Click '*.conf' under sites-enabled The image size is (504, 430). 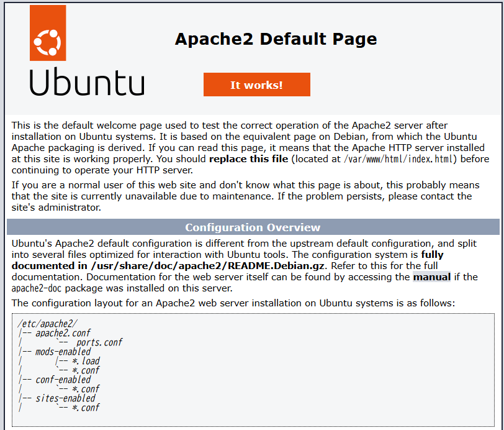click(x=86, y=408)
